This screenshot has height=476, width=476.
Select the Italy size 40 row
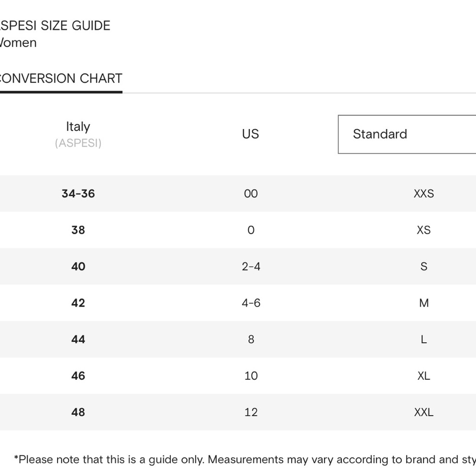click(238, 266)
